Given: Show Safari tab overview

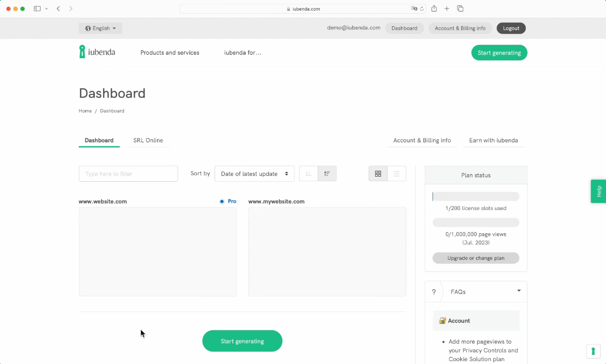Looking at the screenshot, I should pos(460,9).
